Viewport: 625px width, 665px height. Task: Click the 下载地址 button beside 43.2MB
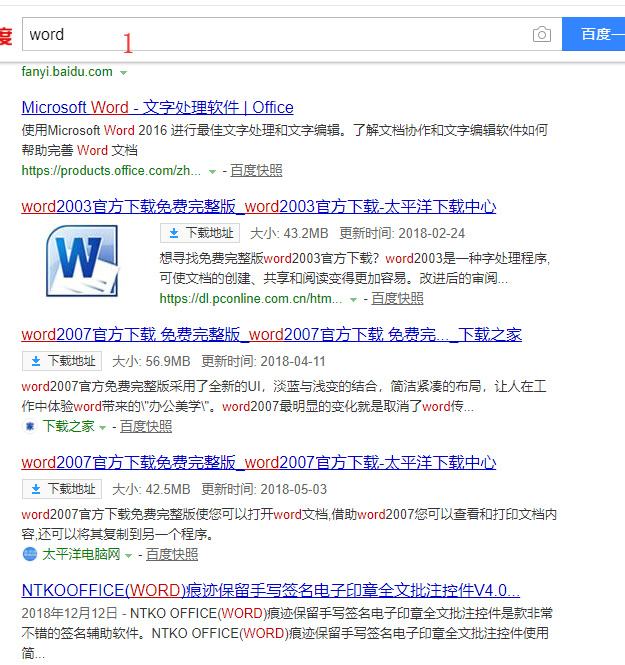coord(199,233)
